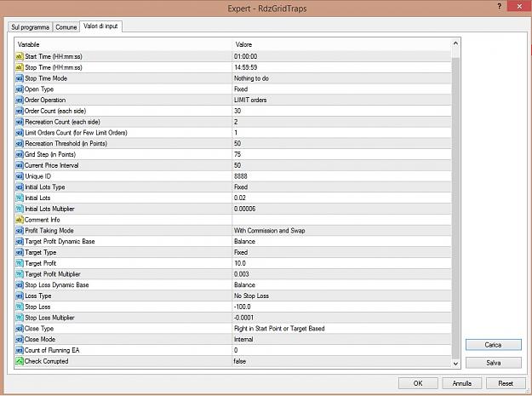532x396 pixels.
Task: Click the Recreation Threshold (in Points) icon
Action: (20, 143)
